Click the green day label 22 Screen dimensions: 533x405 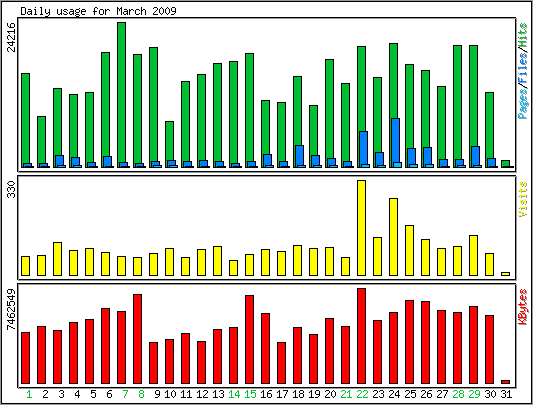(362, 394)
